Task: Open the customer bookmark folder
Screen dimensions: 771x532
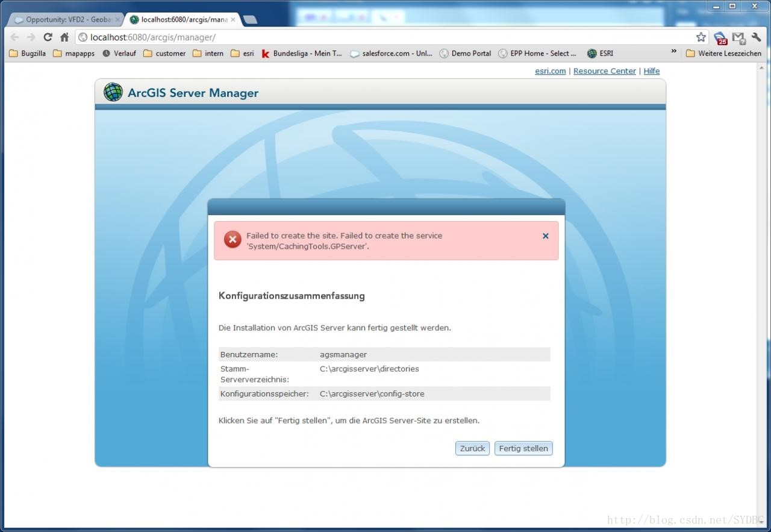Action: [x=164, y=53]
